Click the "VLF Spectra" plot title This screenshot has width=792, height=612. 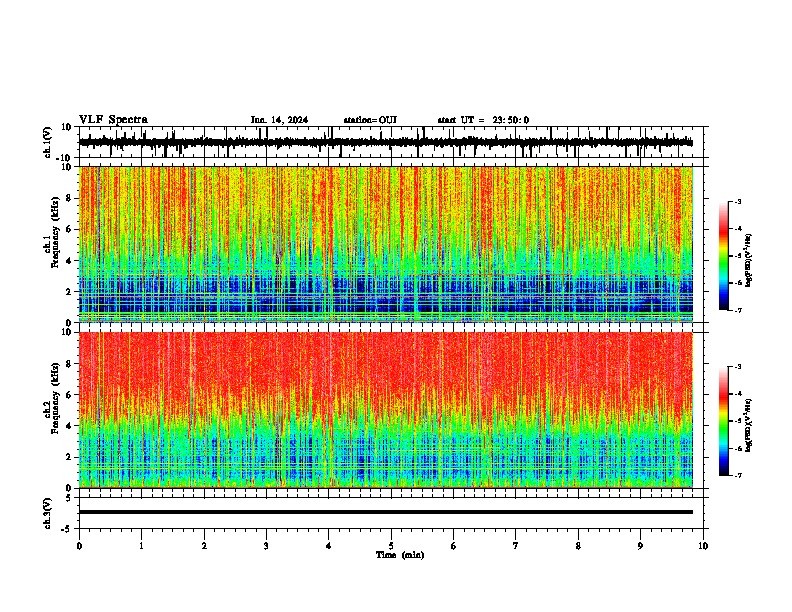113,120
